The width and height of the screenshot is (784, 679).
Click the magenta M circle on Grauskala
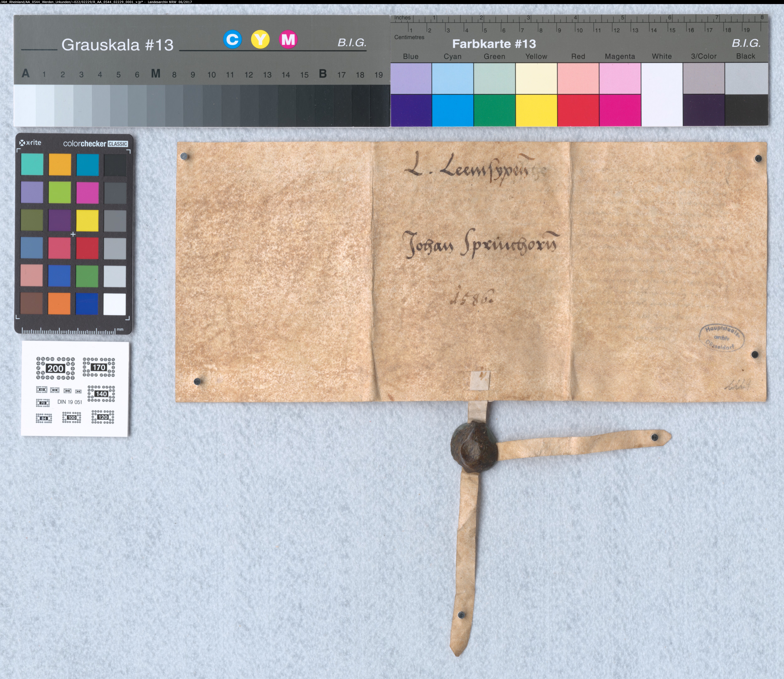288,39
